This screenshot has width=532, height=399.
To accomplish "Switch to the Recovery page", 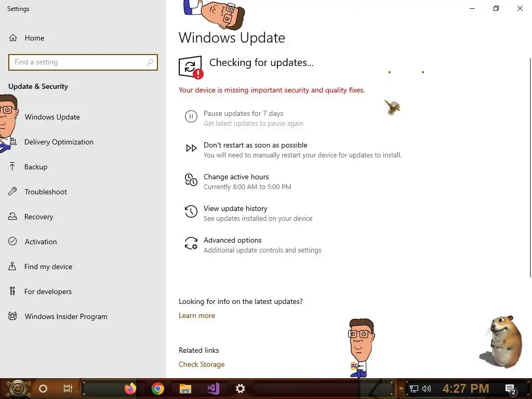I will (x=83, y=217).
